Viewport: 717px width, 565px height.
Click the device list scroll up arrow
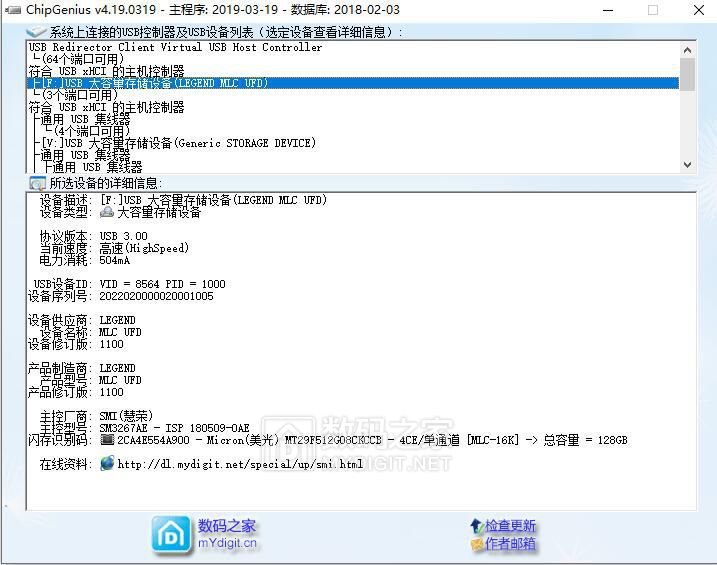point(687,49)
